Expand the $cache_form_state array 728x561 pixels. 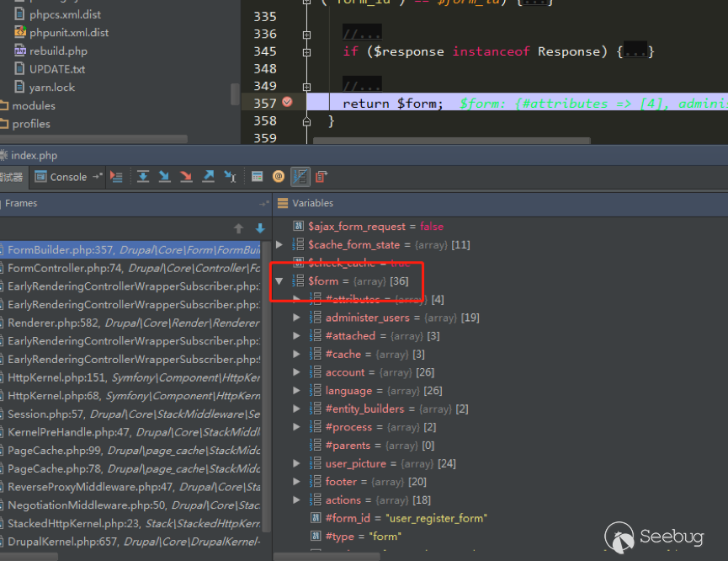click(280, 244)
